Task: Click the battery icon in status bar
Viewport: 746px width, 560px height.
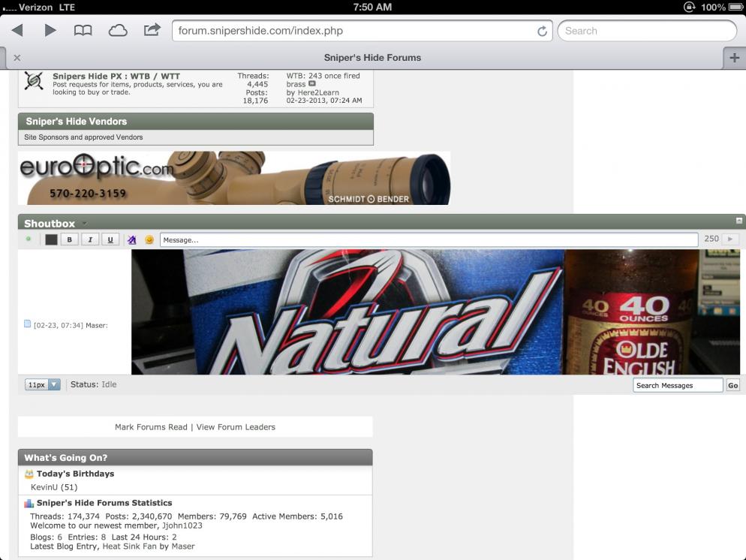Action: [735, 8]
